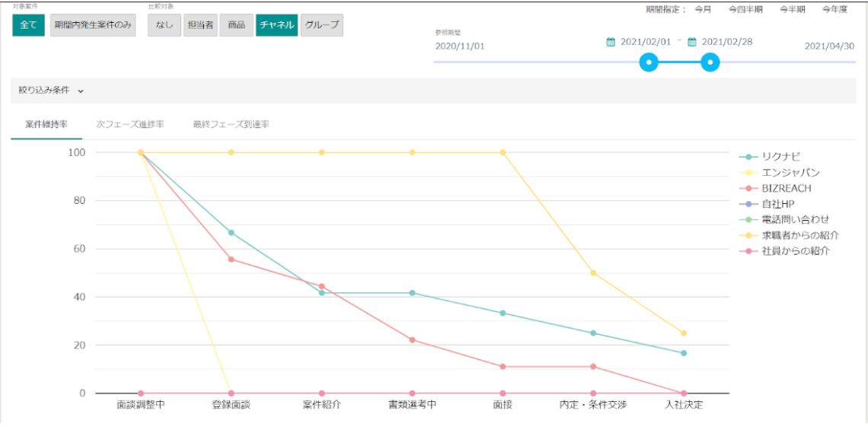Screen dimensions: 868x430
Task: Expand the 絞り込み条件 filter panel
Action: pyautogui.click(x=51, y=90)
